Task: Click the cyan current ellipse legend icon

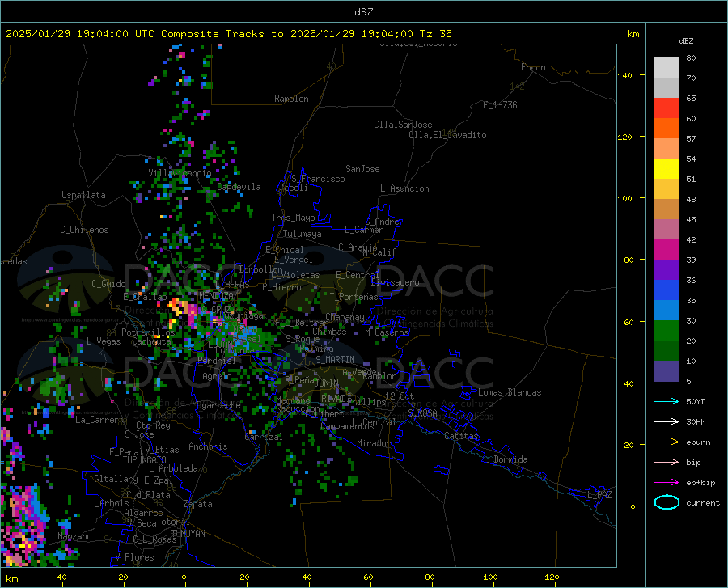Action: [667, 502]
